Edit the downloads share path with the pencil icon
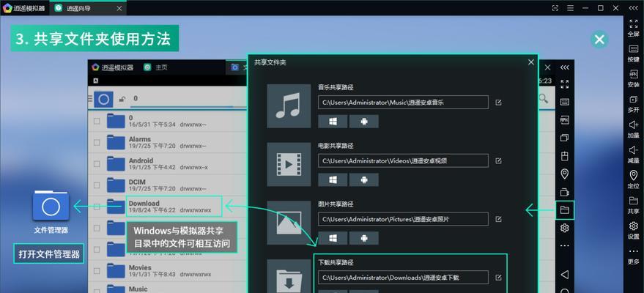 click(x=498, y=278)
